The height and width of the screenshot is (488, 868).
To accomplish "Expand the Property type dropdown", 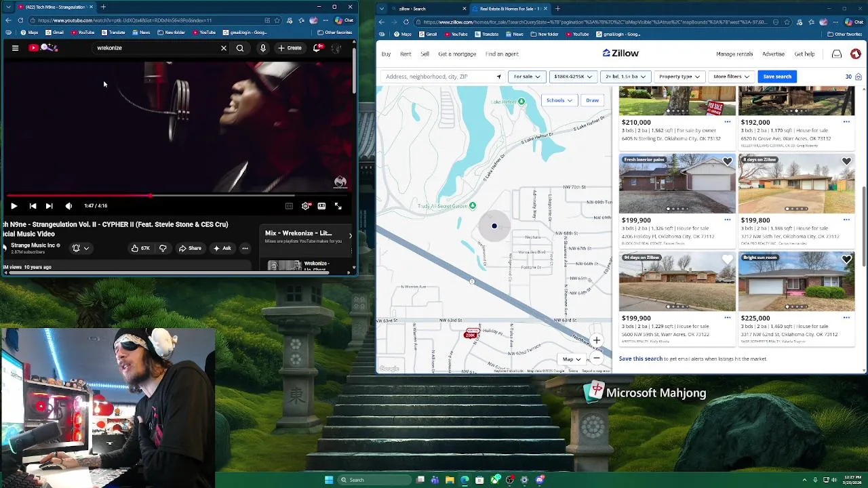I will click(679, 77).
